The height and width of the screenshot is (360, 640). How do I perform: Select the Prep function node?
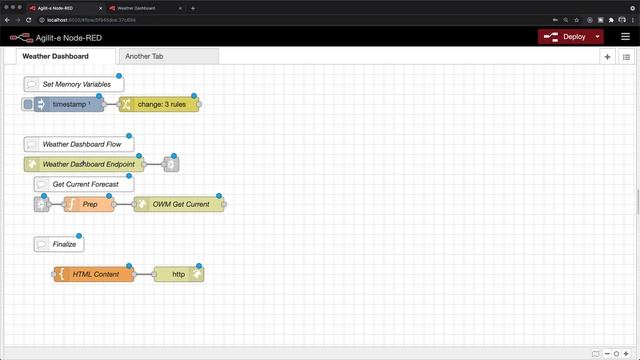click(x=89, y=204)
